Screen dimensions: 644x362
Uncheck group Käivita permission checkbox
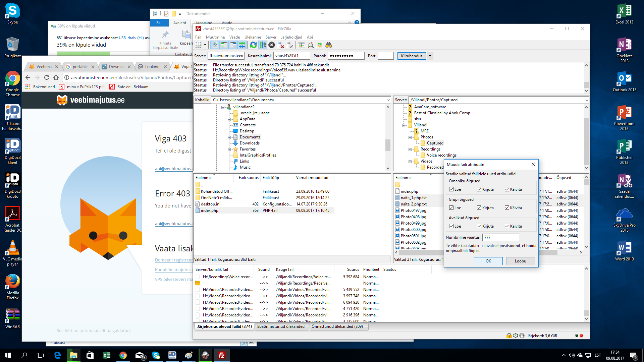point(507,208)
